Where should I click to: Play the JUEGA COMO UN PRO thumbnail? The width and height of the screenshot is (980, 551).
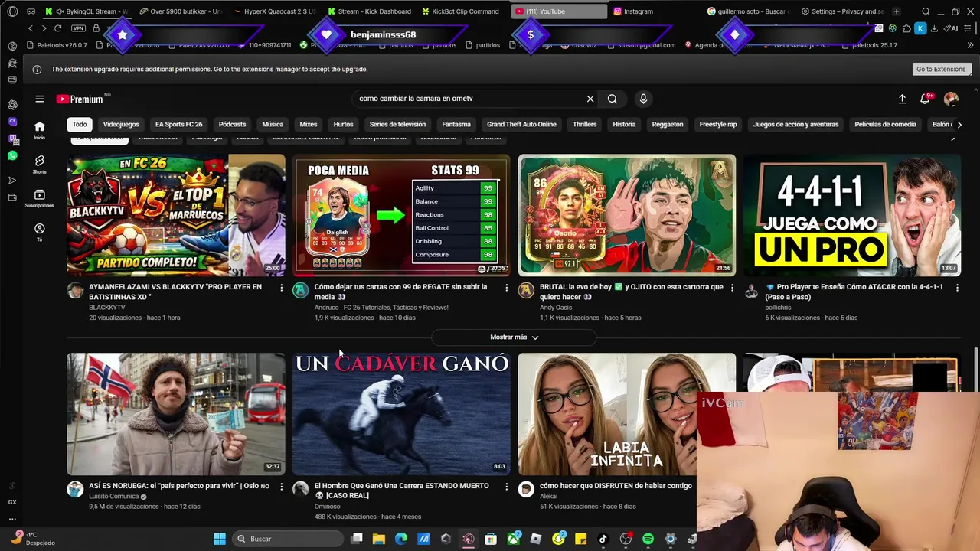click(x=852, y=215)
